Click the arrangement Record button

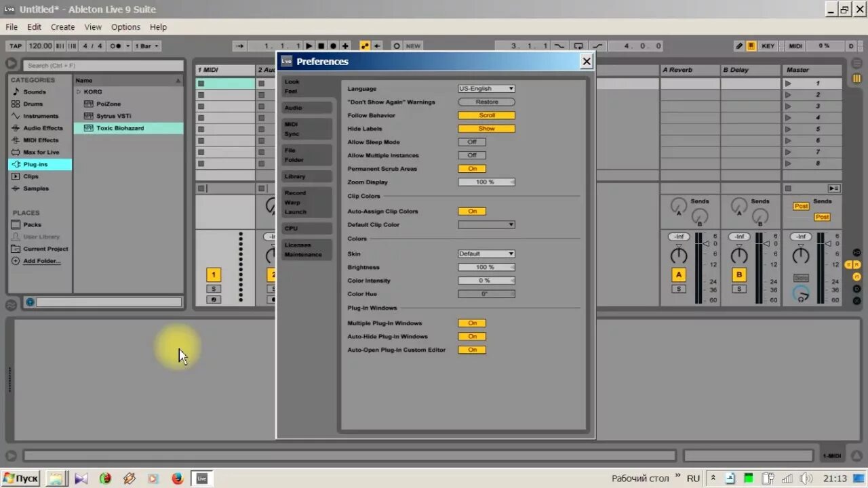(334, 46)
